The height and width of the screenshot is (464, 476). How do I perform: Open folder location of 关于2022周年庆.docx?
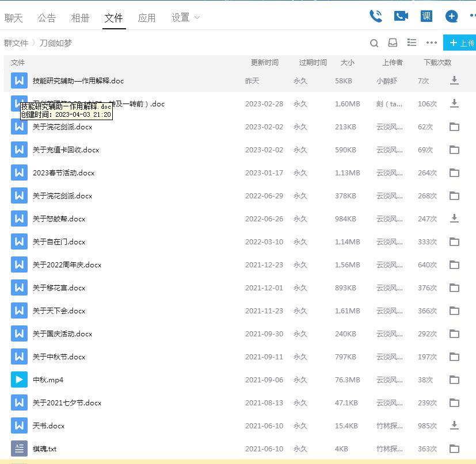[x=454, y=264]
